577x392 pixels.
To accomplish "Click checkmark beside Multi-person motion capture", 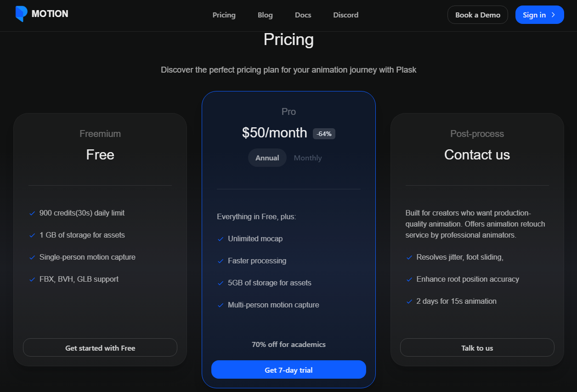I will point(221,305).
